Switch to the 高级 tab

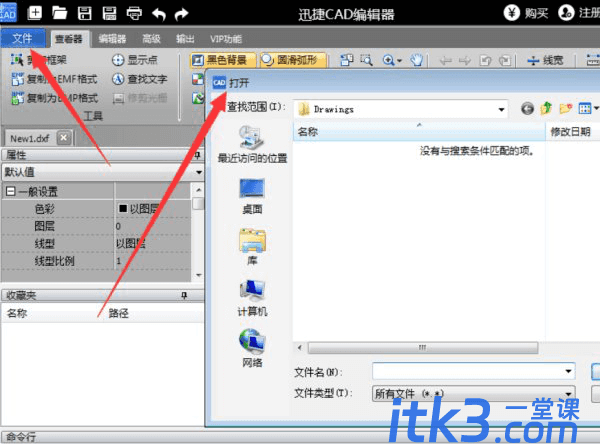152,39
